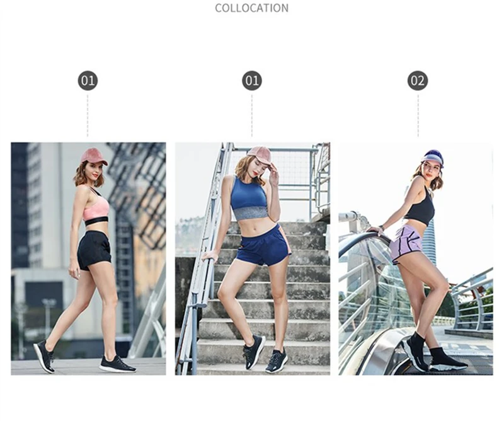Click the black sock sneakers on the escalator
Viewport: 504px width, 421px height.
click(x=432, y=355)
